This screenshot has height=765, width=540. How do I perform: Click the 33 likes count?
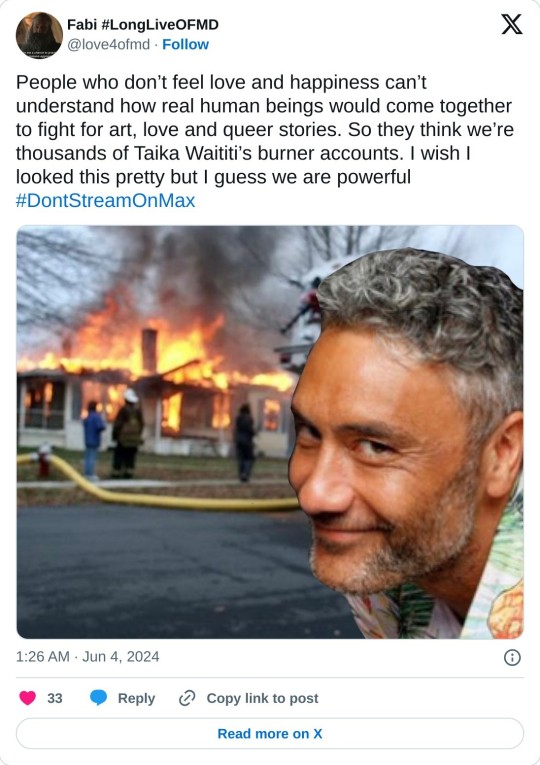[55, 698]
